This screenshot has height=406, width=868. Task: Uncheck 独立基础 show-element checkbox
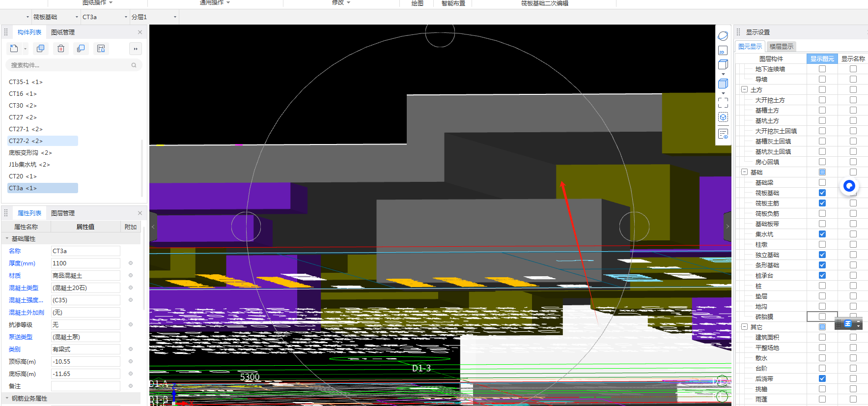click(x=822, y=255)
